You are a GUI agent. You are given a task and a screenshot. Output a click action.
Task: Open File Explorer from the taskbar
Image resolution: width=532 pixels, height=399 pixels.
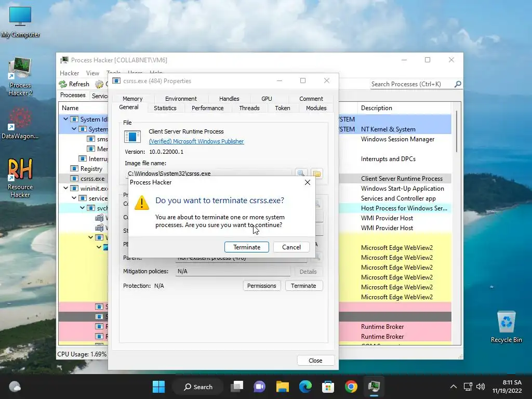point(282,387)
